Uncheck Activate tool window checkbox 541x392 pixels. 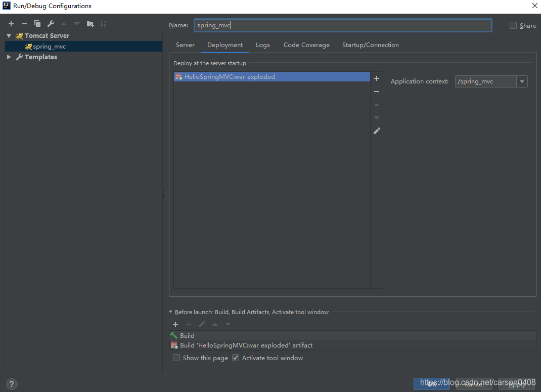pyautogui.click(x=236, y=358)
